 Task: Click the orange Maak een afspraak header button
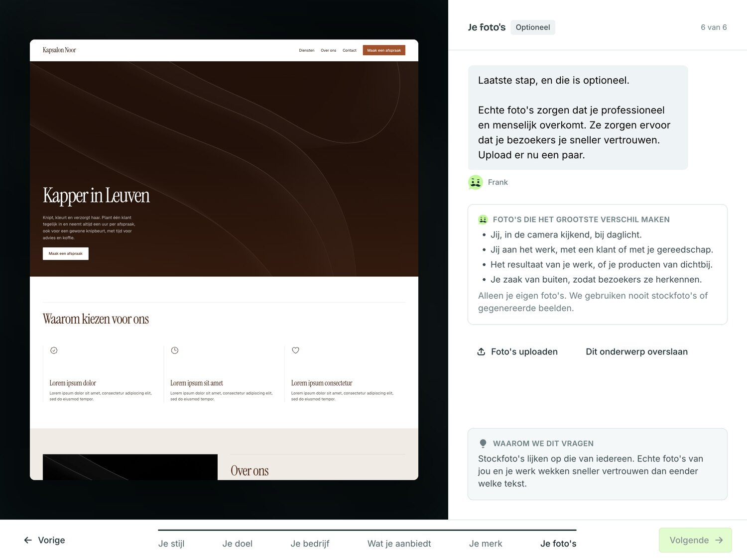click(x=384, y=50)
